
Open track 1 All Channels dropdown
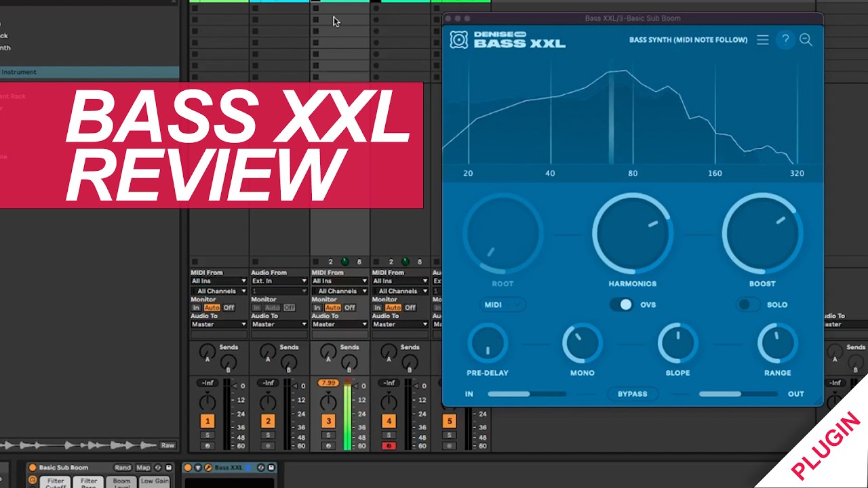pyautogui.click(x=218, y=291)
